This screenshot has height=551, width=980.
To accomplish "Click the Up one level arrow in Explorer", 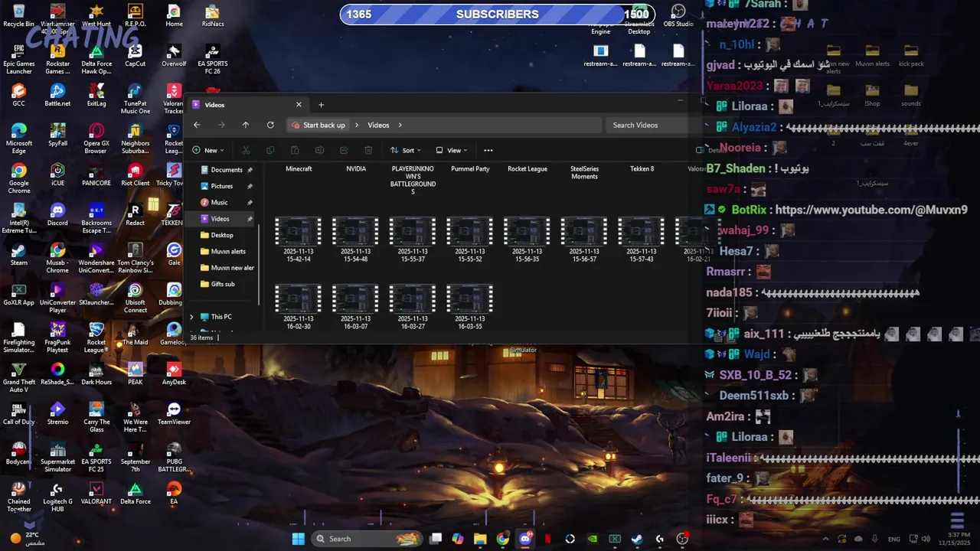I will point(246,125).
